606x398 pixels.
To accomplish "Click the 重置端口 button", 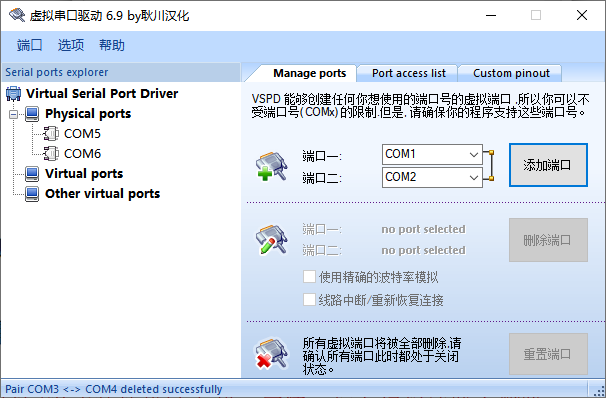I will tap(548, 354).
